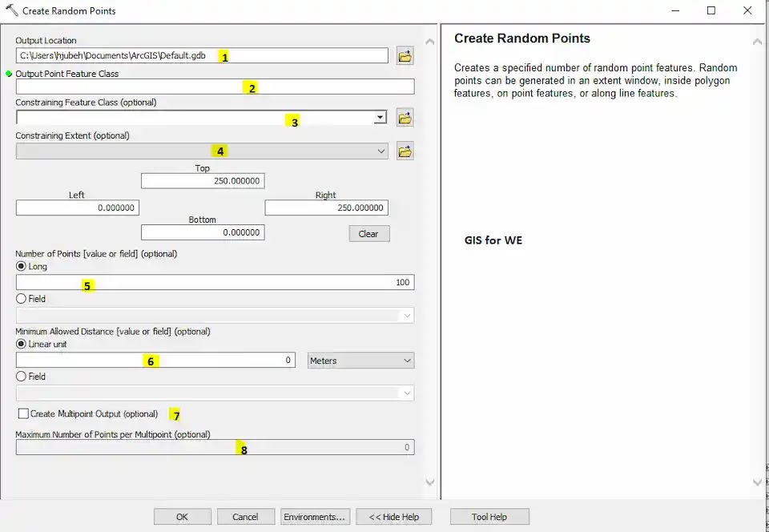This screenshot has height=532, width=769.
Task: Browse for Output Location folder
Action: pos(405,56)
